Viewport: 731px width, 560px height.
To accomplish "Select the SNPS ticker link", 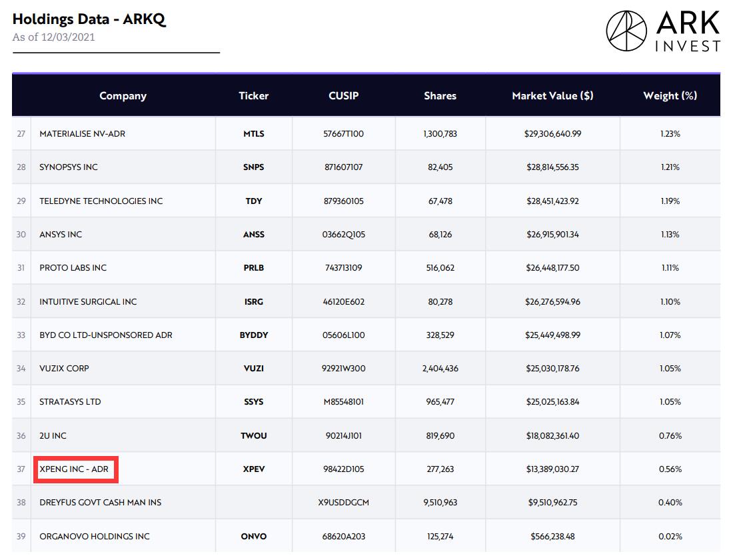I will 253,167.
